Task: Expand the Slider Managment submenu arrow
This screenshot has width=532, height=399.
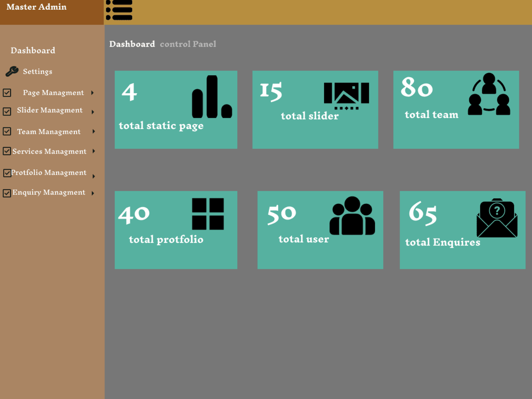Action: point(93,112)
